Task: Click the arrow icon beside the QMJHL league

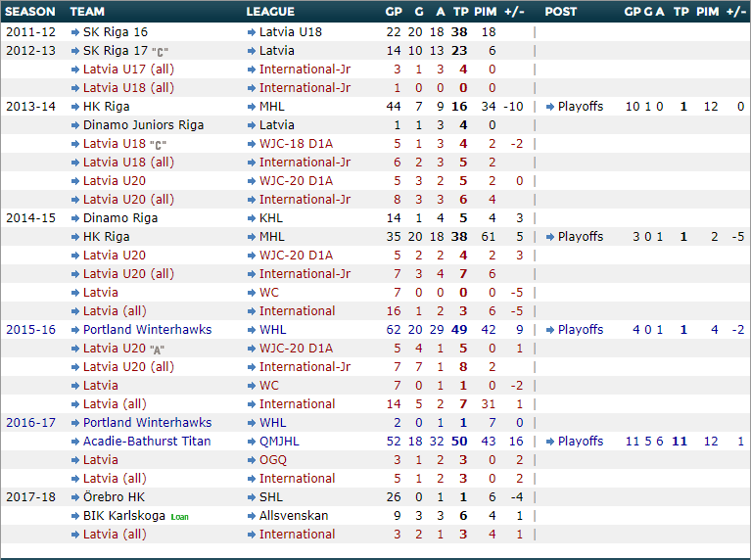Action: 251,442
